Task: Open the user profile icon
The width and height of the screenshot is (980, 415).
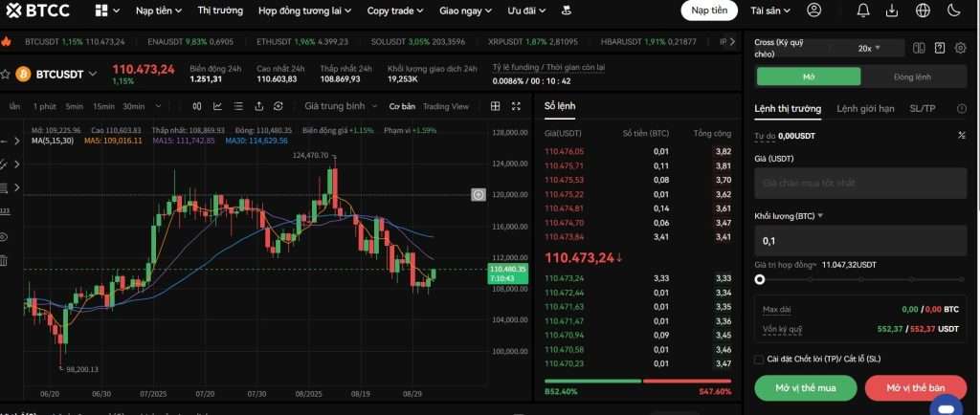Action: coord(814,11)
